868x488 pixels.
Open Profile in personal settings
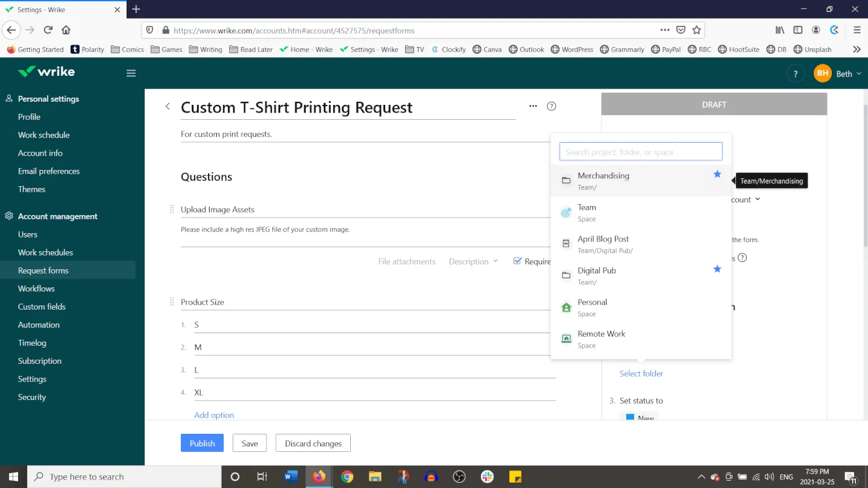(x=29, y=117)
